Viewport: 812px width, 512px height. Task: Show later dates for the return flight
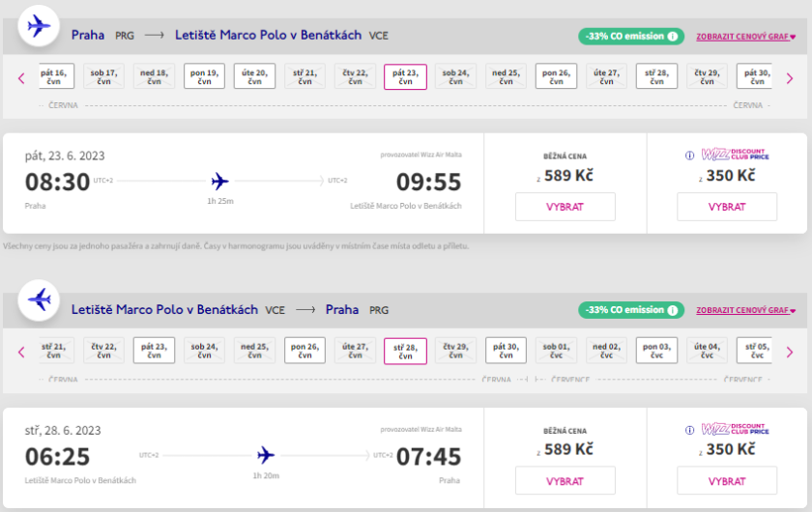(790, 352)
